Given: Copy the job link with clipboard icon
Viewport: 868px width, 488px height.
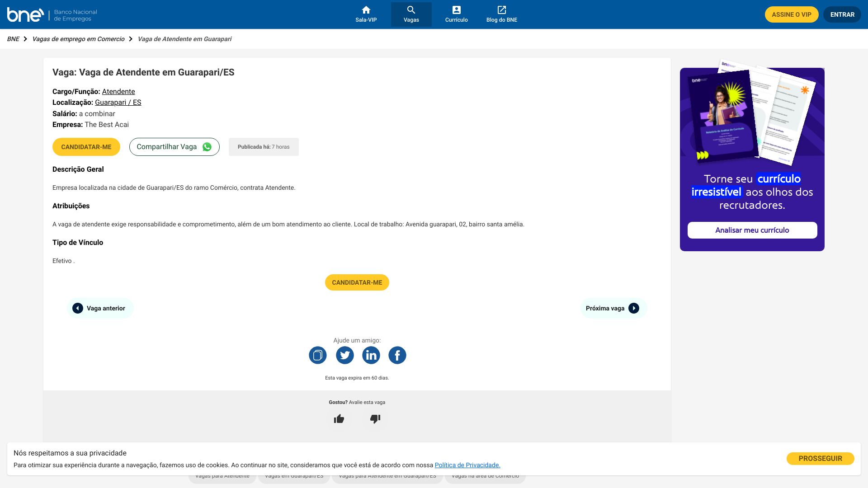Looking at the screenshot, I should click(x=318, y=355).
